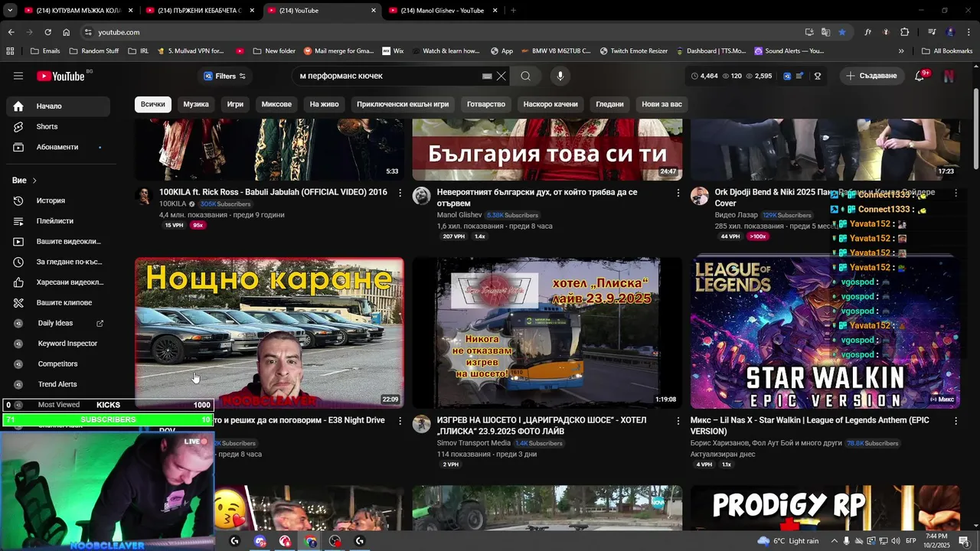
Task: Open the notifications bell with 9+ badge
Action: (921, 76)
